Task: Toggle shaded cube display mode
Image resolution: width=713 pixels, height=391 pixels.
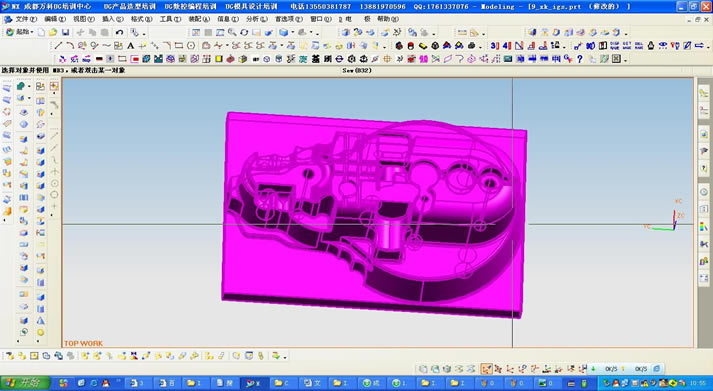Action: pyautogui.click(x=283, y=32)
